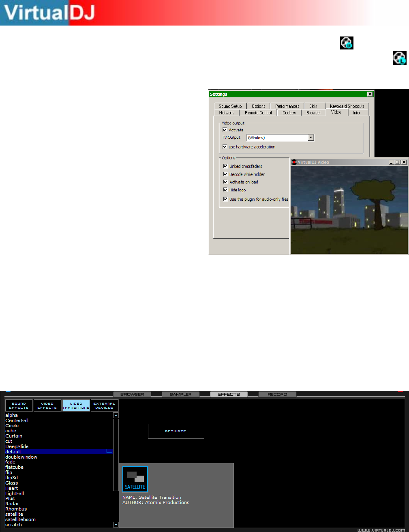Select Video Transitions category
Screen dimensions: 409x532
point(76,405)
